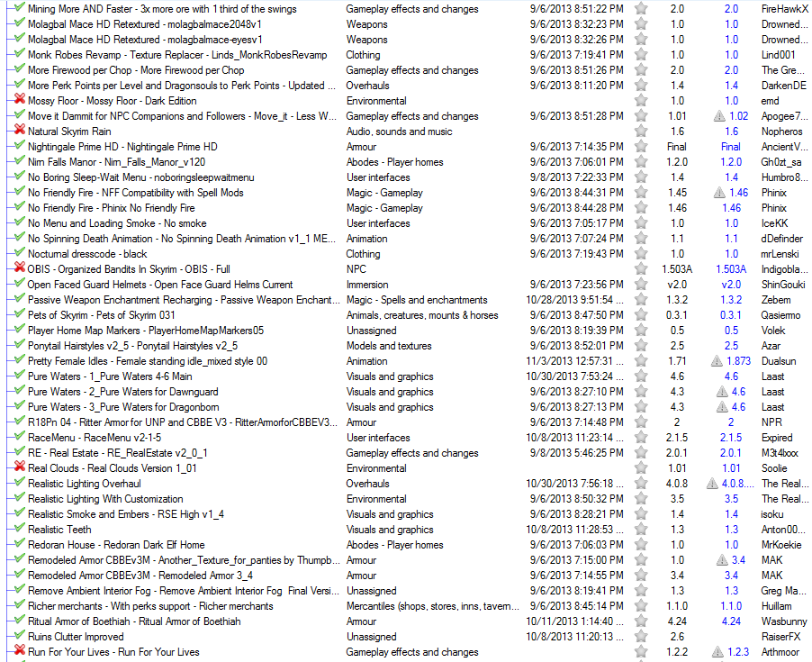Click Animals, creatures, mounts & horses category cell
This screenshot has height=662, width=812.
coord(422,315)
